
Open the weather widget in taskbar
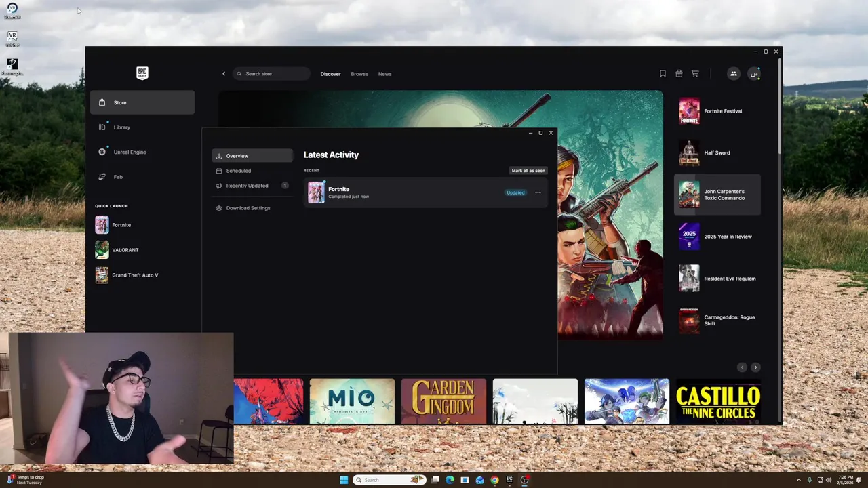tap(25, 480)
